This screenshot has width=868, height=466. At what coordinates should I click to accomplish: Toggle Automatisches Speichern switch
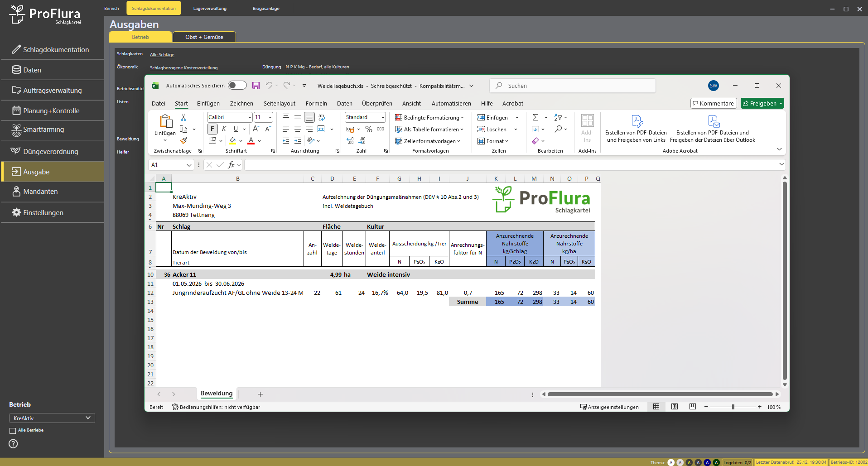pyautogui.click(x=237, y=86)
